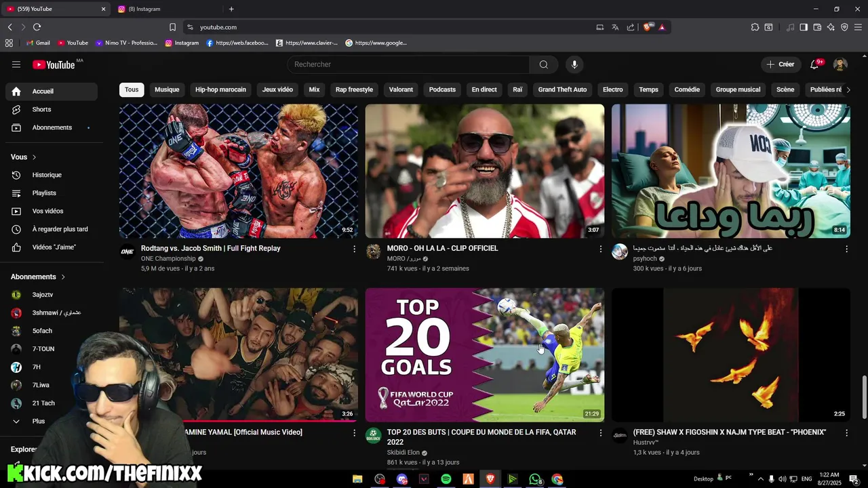The width and height of the screenshot is (868, 488).
Task: Select the Grand Theft Auto chip
Action: tap(562, 89)
